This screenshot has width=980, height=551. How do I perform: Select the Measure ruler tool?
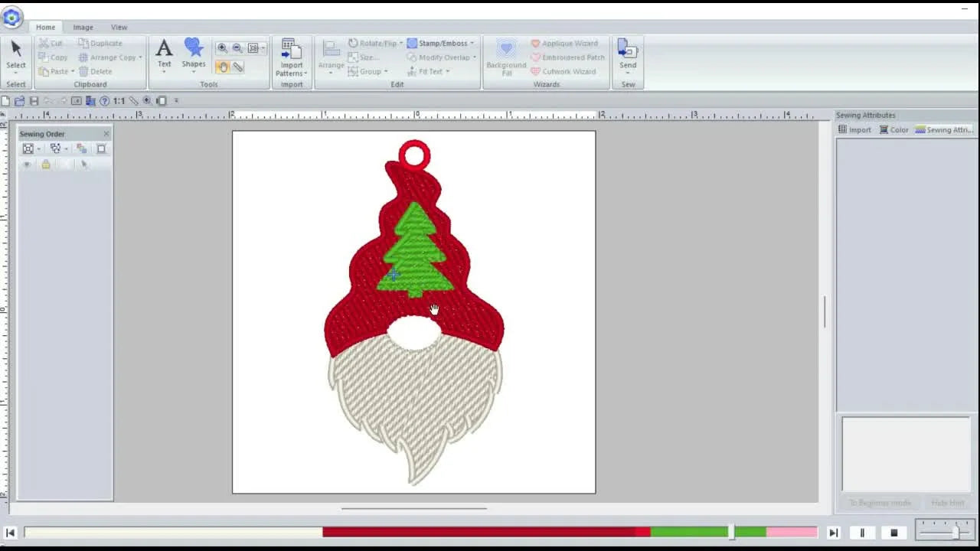pyautogui.click(x=238, y=67)
